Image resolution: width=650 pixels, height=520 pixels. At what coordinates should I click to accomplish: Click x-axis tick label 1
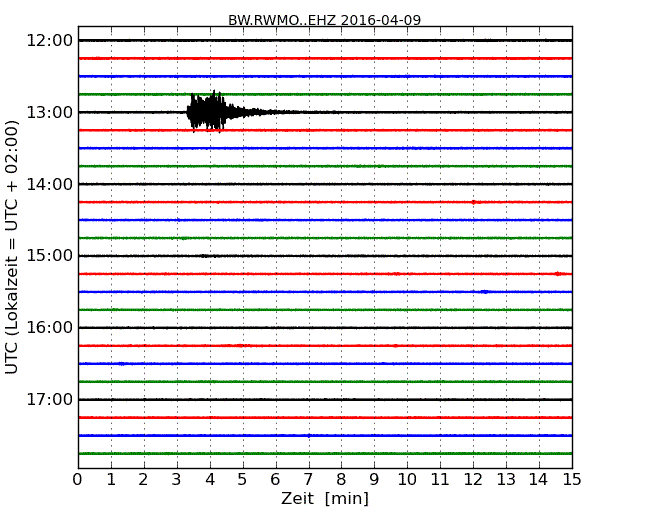[x=111, y=480]
